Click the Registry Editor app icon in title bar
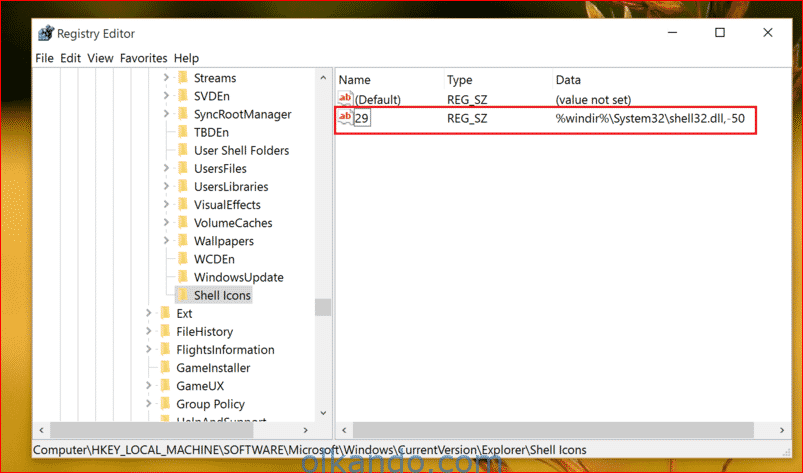Image resolution: width=803 pixels, height=473 pixels. (x=46, y=33)
